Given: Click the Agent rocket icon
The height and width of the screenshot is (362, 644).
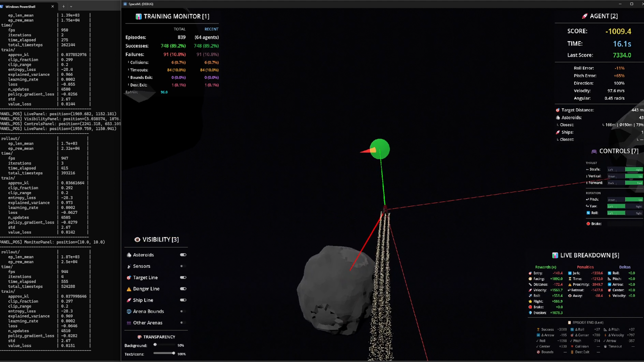Looking at the screenshot, I should pos(584,16).
